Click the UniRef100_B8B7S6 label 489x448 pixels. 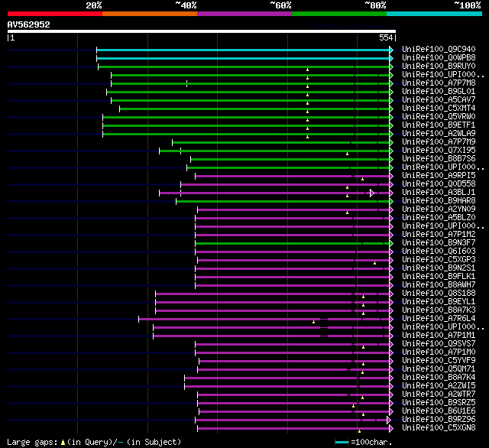(x=439, y=159)
